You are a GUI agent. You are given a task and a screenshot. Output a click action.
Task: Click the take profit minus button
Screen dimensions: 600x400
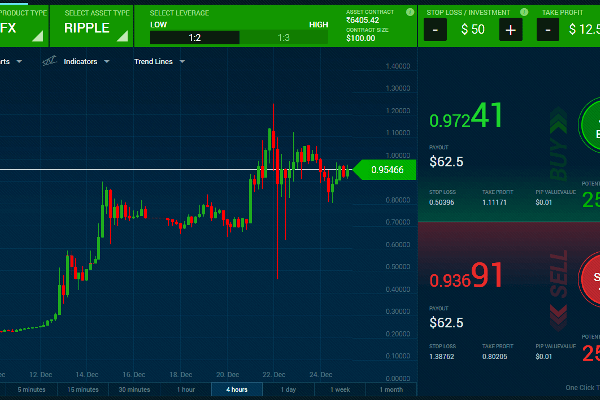tap(548, 30)
